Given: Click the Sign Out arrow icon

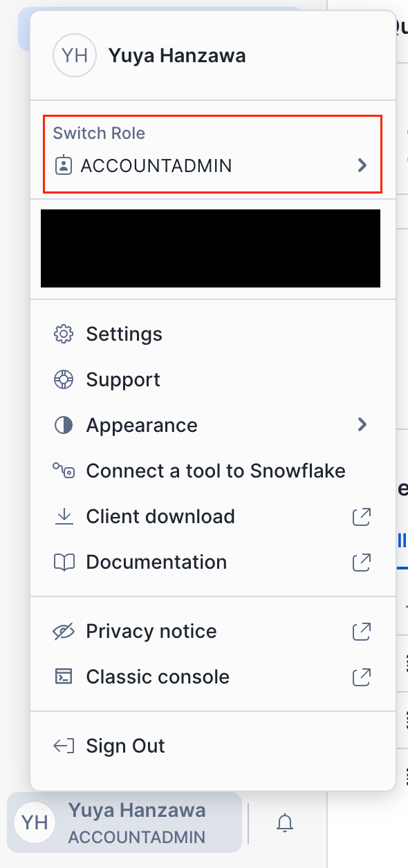Looking at the screenshot, I should [64, 746].
